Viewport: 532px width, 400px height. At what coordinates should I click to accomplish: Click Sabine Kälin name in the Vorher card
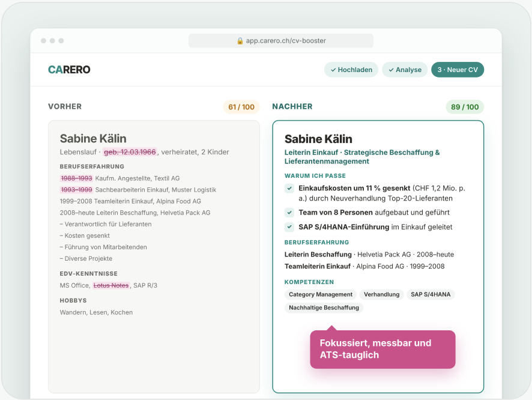click(x=93, y=138)
